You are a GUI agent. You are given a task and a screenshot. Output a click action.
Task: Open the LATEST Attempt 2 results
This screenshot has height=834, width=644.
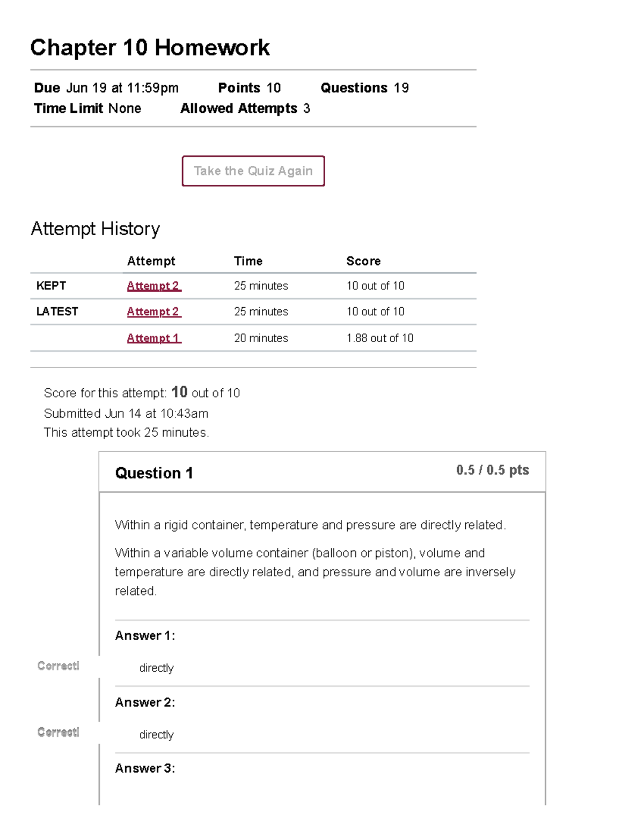pos(153,311)
